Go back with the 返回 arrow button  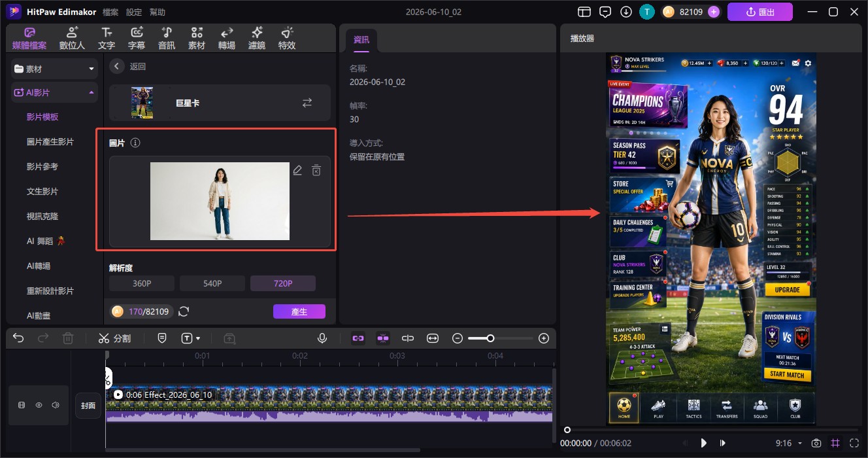(117, 66)
